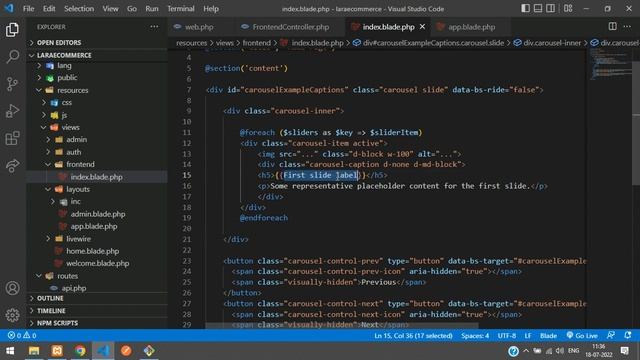Viewport: 640px width, 360px height.
Task: Open the File menu
Action: coord(29,9)
